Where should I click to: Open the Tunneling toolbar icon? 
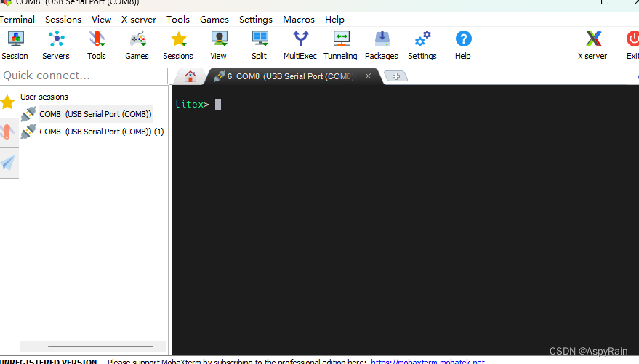coord(341,39)
